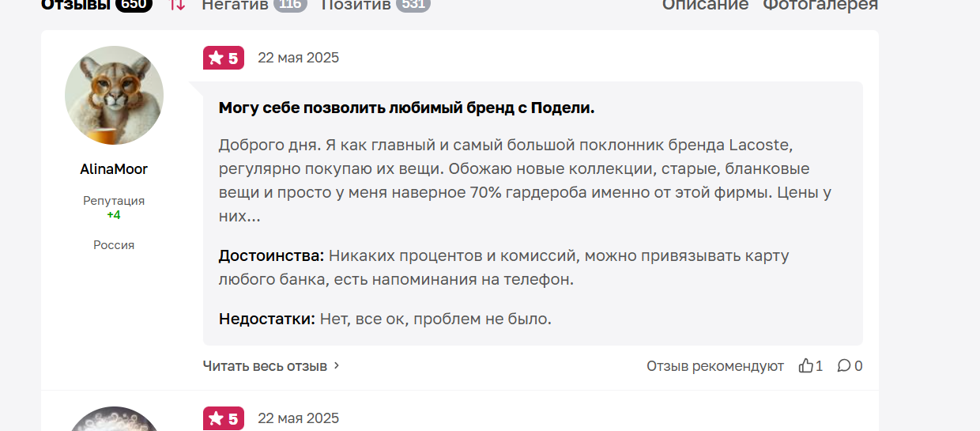Click the 650 reviews count badge
980x431 pixels.
[134, 5]
